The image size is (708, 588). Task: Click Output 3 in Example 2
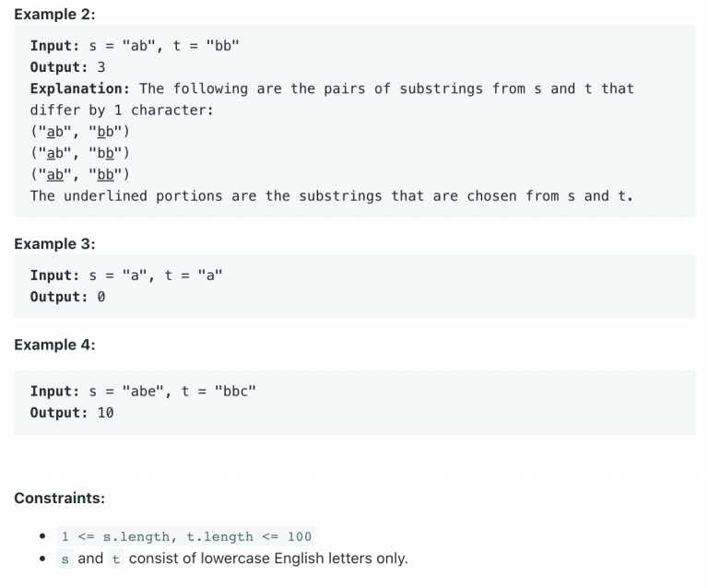coord(67,67)
